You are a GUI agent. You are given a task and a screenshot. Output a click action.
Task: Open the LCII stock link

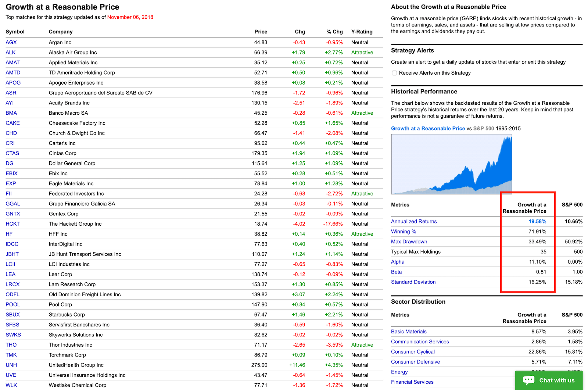click(10, 264)
